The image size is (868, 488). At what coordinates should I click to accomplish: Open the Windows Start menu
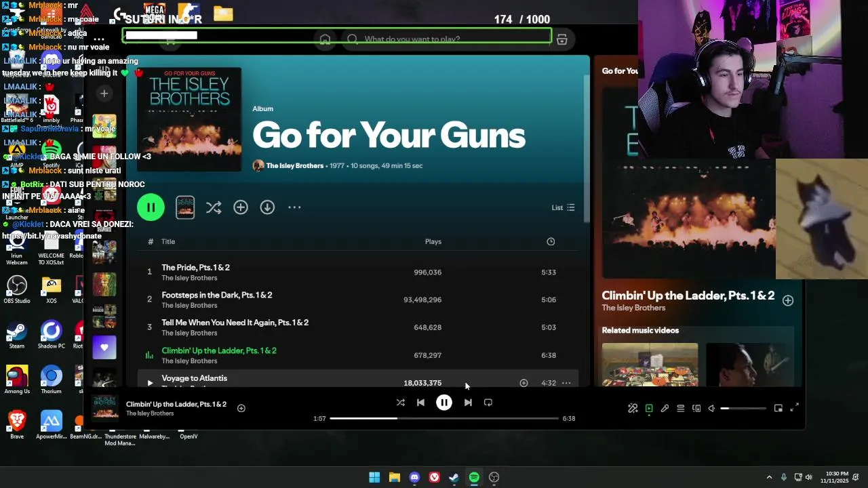pos(374,477)
